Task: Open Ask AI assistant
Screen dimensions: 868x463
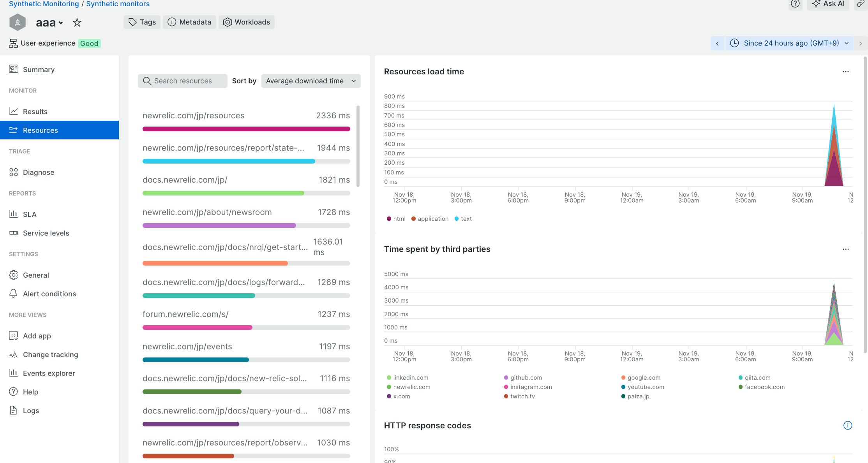Action: click(x=828, y=4)
